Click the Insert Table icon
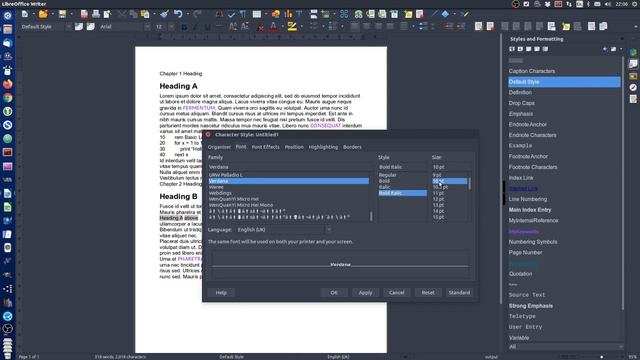Screen dimensions: 640x360 click(256, 14)
